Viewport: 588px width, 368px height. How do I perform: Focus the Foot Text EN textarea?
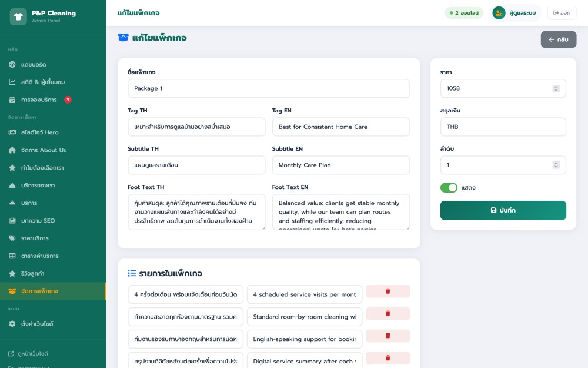pyautogui.click(x=340, y=212)
